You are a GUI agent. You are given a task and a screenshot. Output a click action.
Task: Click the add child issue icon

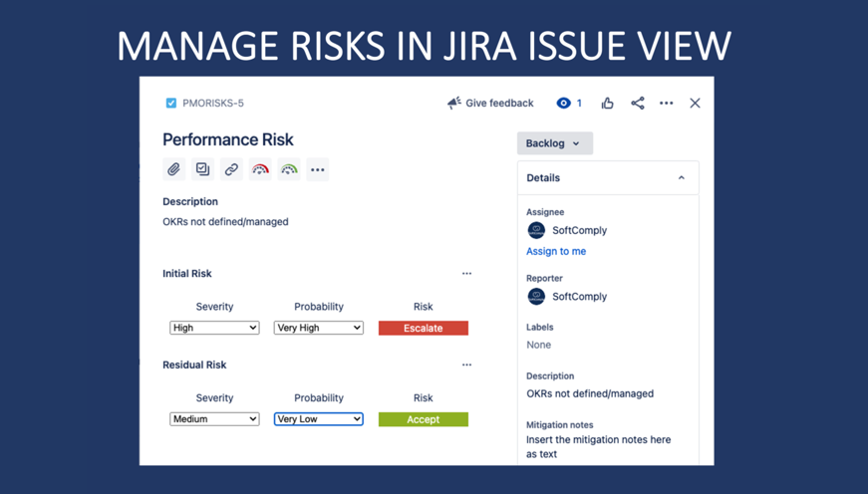pyautogui.click(x=202, y=169)
